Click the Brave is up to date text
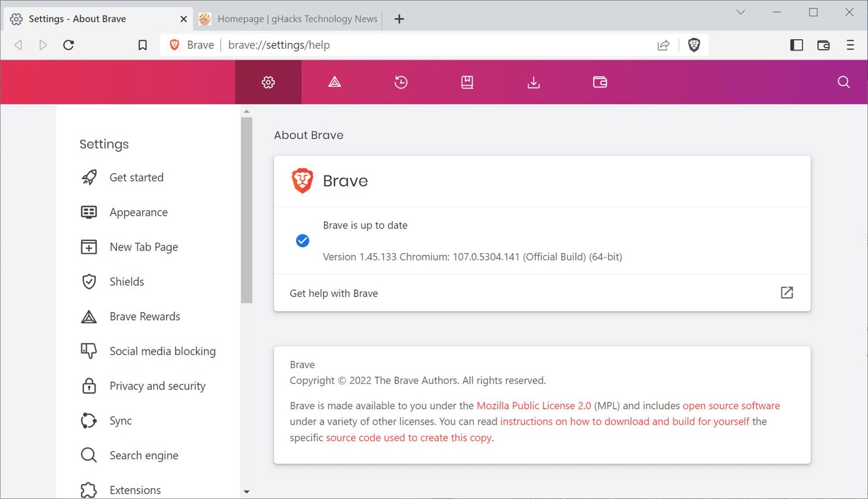 [365, 225]
